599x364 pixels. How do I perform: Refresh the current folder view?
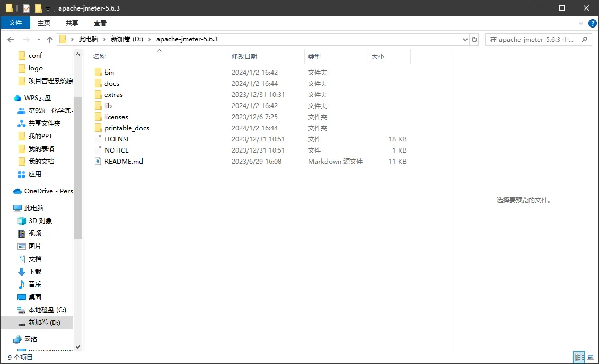[x=474, y=39]
